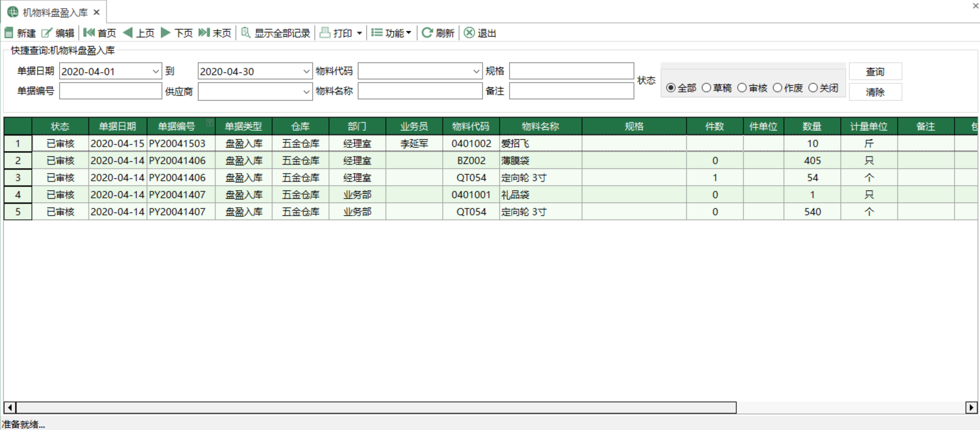Screen dimensions: 980x430
Task: Select the 作废 status radio button
Action: point(777,88)
